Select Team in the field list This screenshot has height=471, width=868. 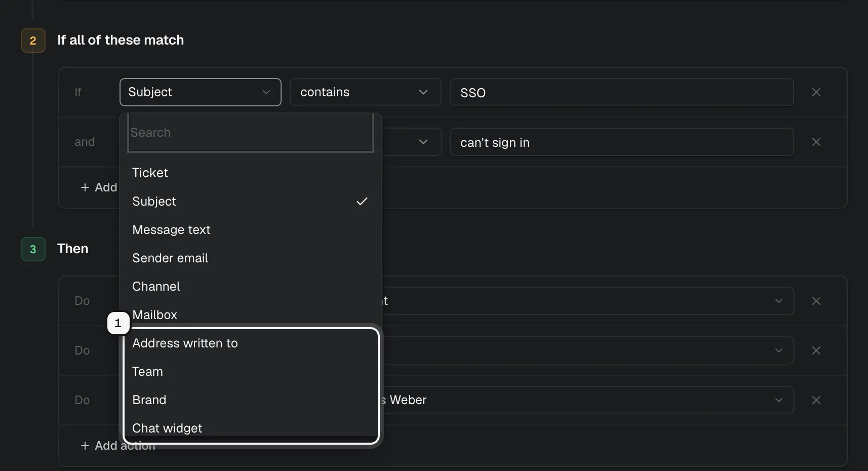click(251, 371)
